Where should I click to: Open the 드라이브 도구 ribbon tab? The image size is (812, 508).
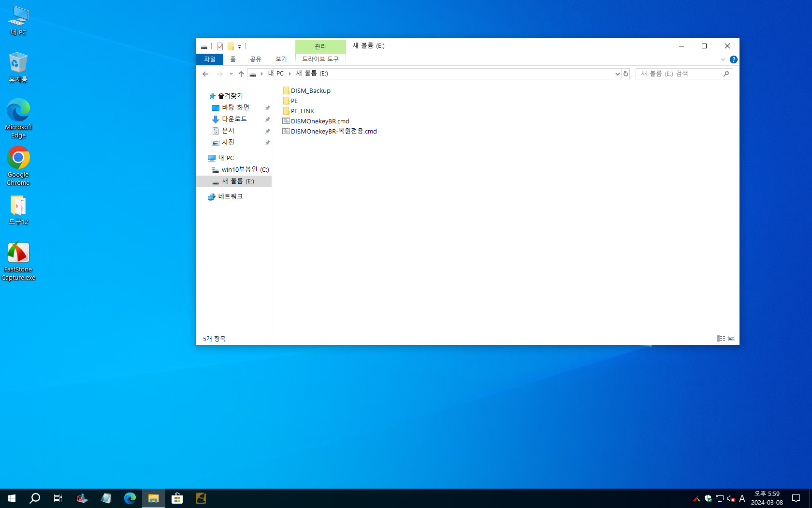click(x=320, y=59)
